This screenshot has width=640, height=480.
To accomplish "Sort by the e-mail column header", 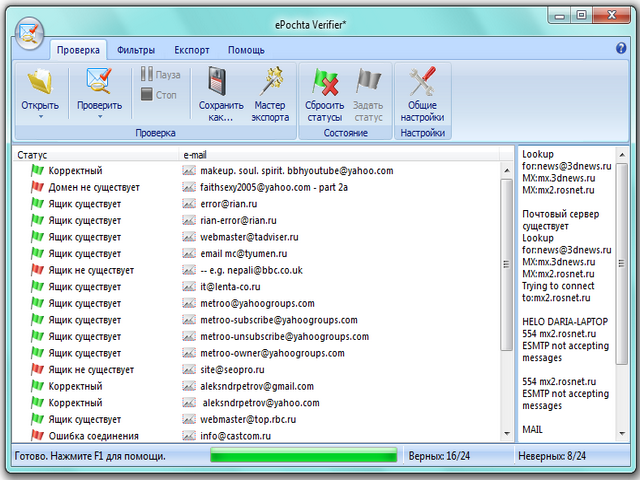I will (339, 155).
